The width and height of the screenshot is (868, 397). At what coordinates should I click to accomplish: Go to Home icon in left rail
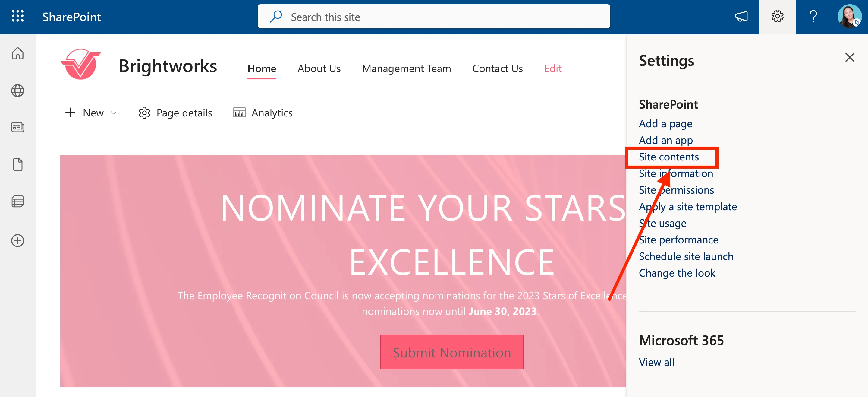coord(17,53)
